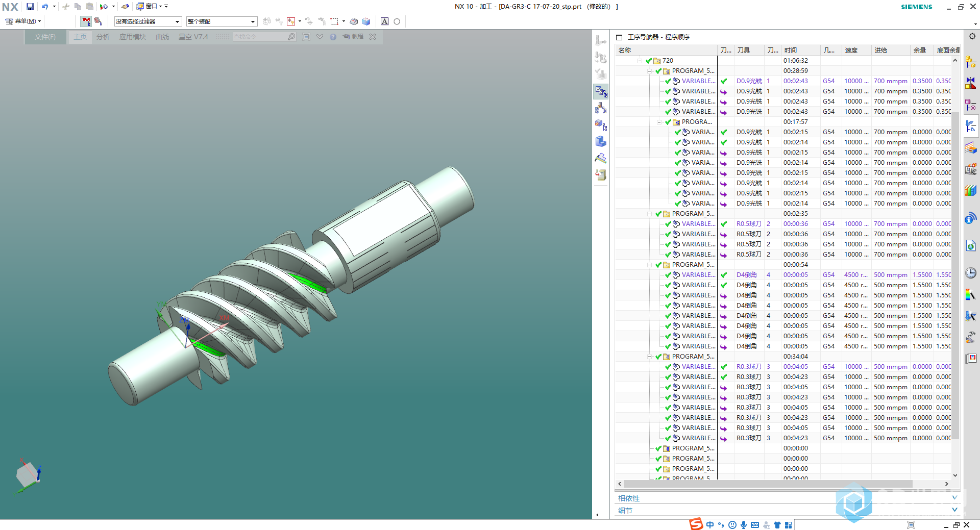
Task: Click the Paste clipboard icon
Action: coord(89,7)
